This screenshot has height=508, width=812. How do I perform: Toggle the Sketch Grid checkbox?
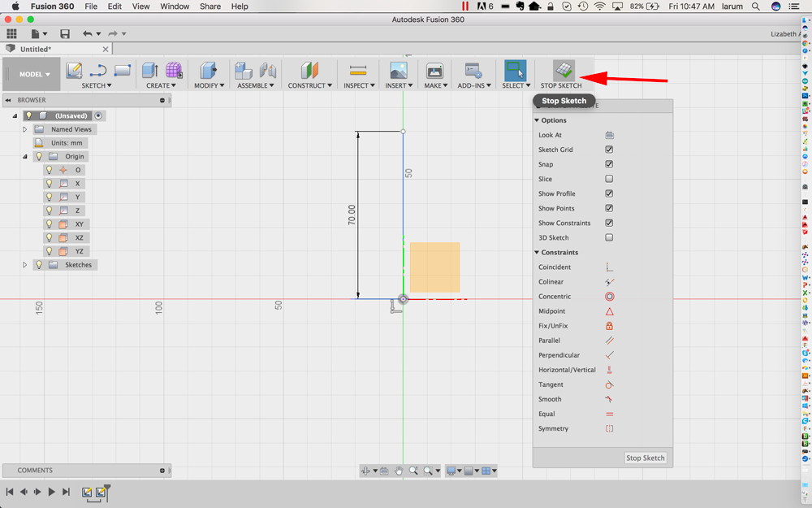click(x=609, y=150)
